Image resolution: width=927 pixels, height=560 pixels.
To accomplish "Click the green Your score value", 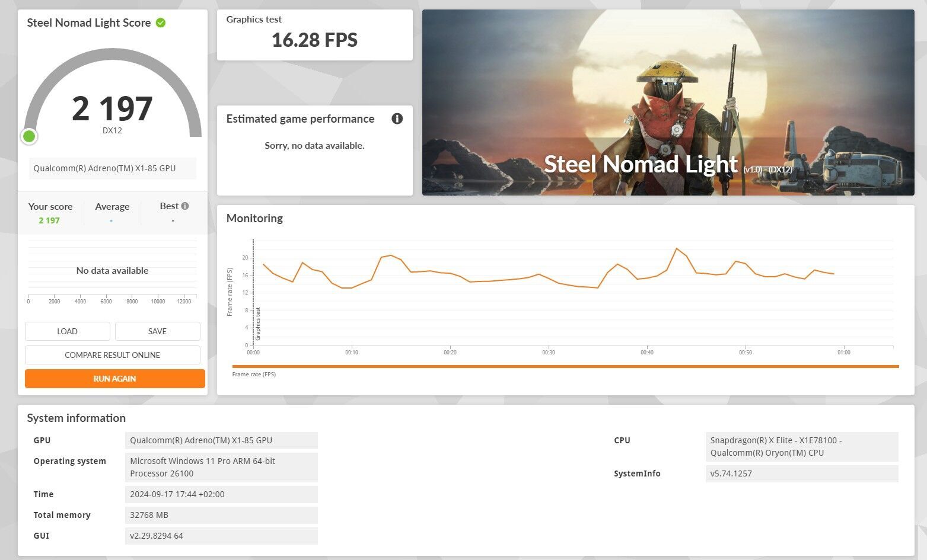I will point(49,220).
